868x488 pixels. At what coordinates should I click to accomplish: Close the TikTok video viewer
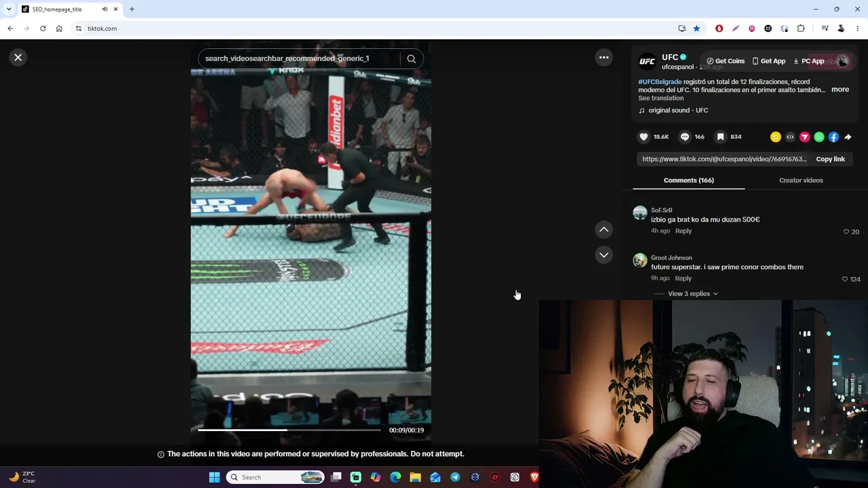pyautogui.click(x=18, y=58)
